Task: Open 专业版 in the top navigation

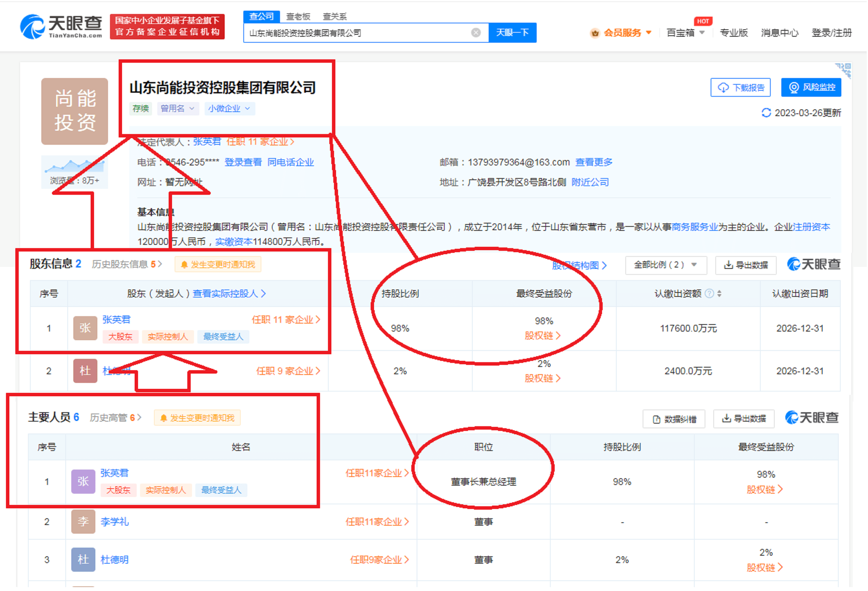Action: coord(734,33)
